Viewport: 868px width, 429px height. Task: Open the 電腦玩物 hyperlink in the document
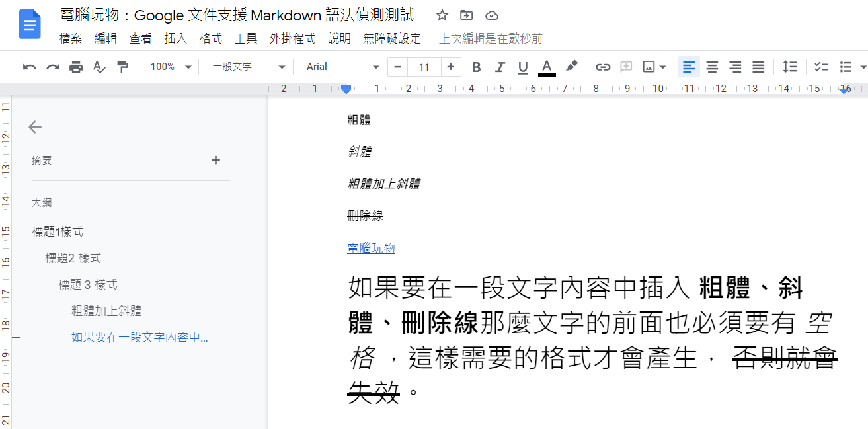click(x=371, y=248)
